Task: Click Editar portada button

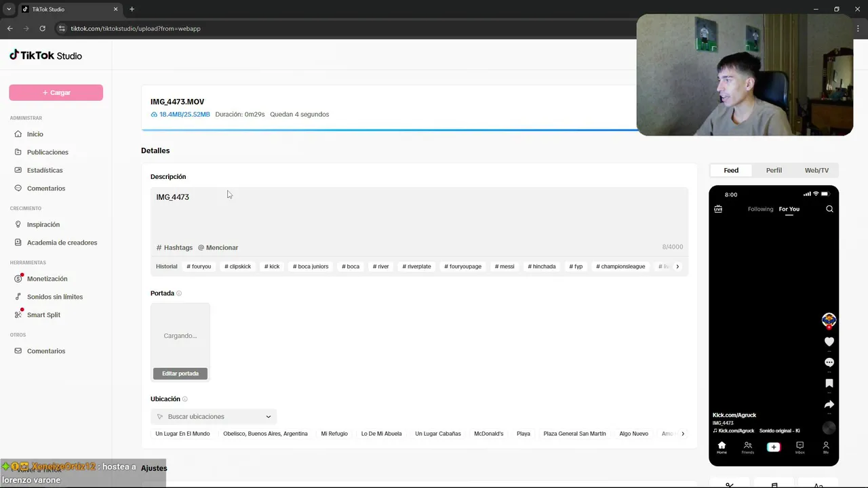Action: click(x=180, y=373)
